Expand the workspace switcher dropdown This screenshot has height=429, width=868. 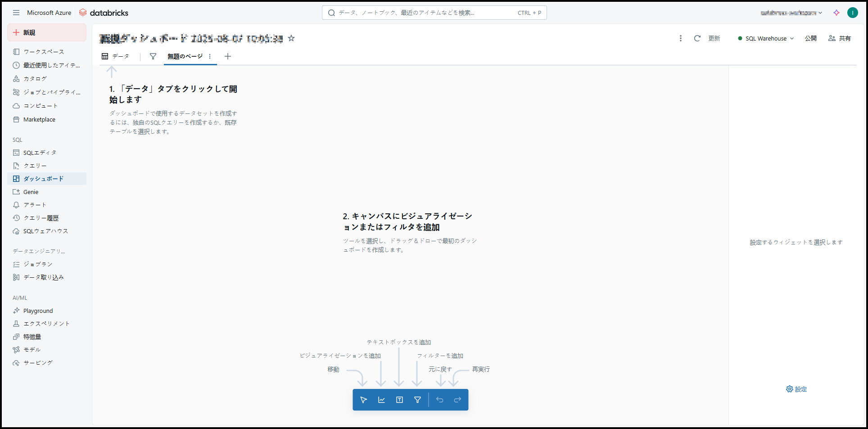pyautogui.click(x=791, y=13)
